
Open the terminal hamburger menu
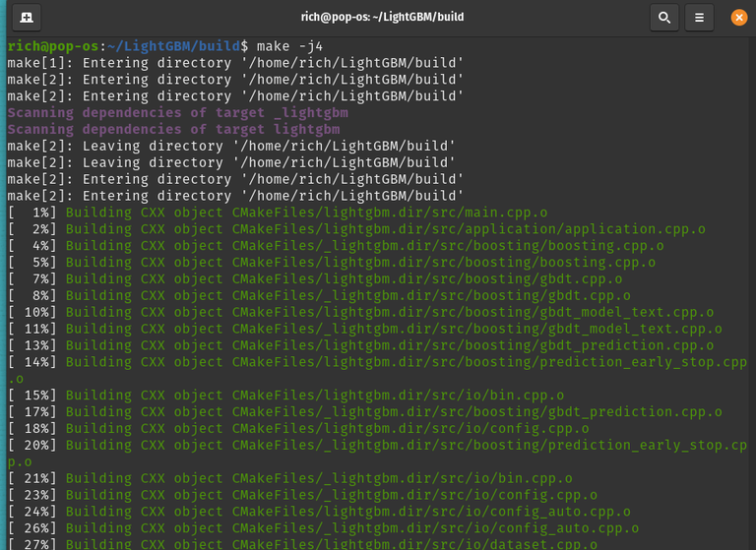[699, 18]
